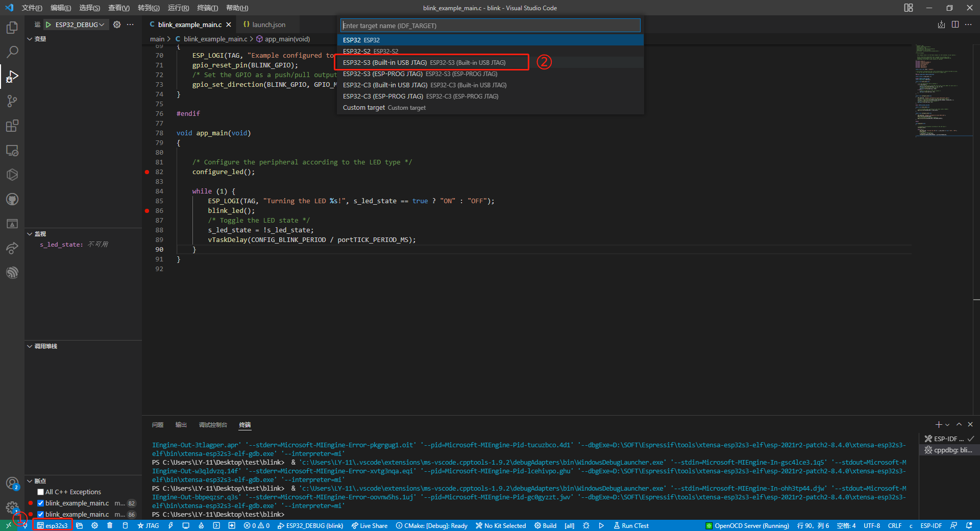Viewport: 980px width, 531px height.
Task: Collapse the 断点 section
Action: (30, 481)
